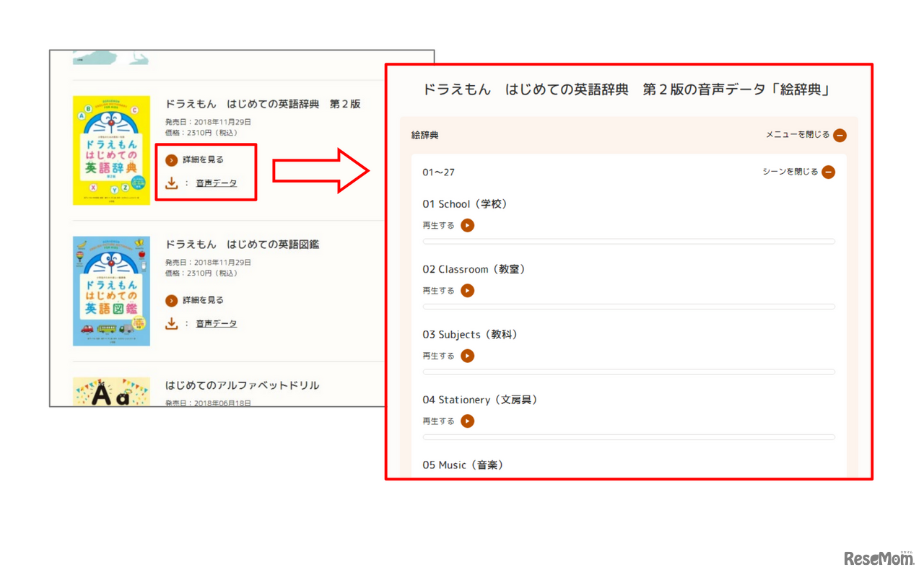
Task: Click 発売日 line of 英語辞典 第2版
Action: (x=208, y=122)
